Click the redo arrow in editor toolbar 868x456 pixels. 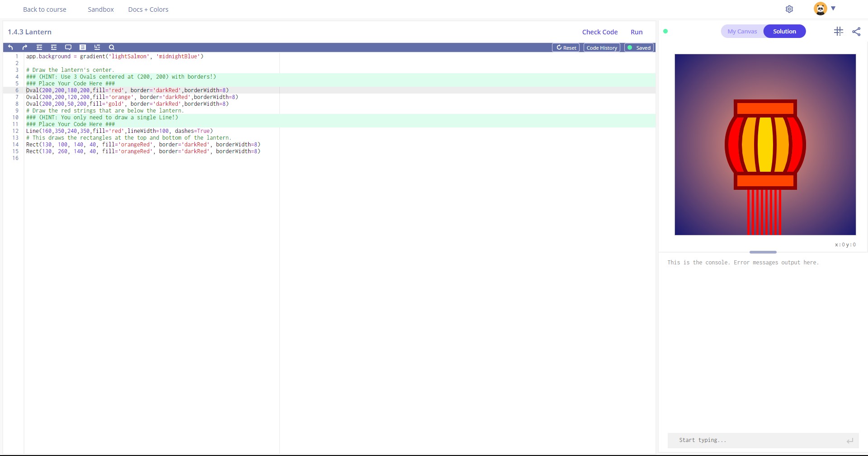[25, 47]
